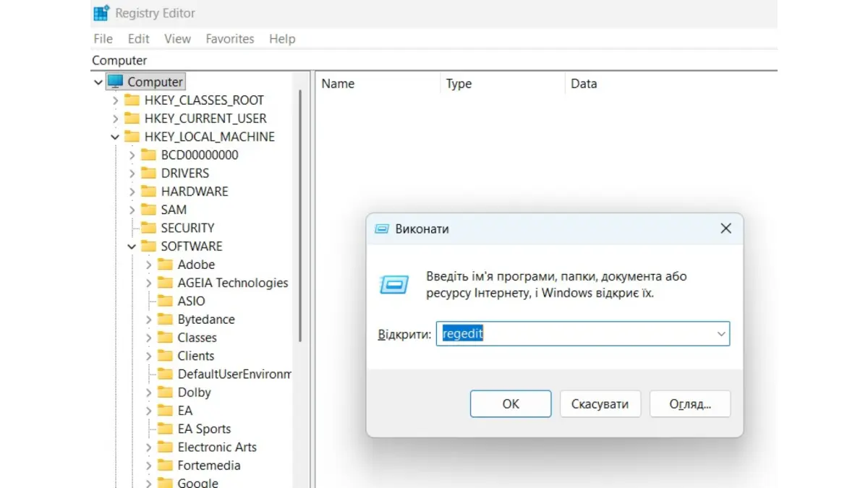868x488 pixels.
Task: Collapse the HKEY_LOCAL_MACHINE tree branch
Action: (x=115, y=137)
